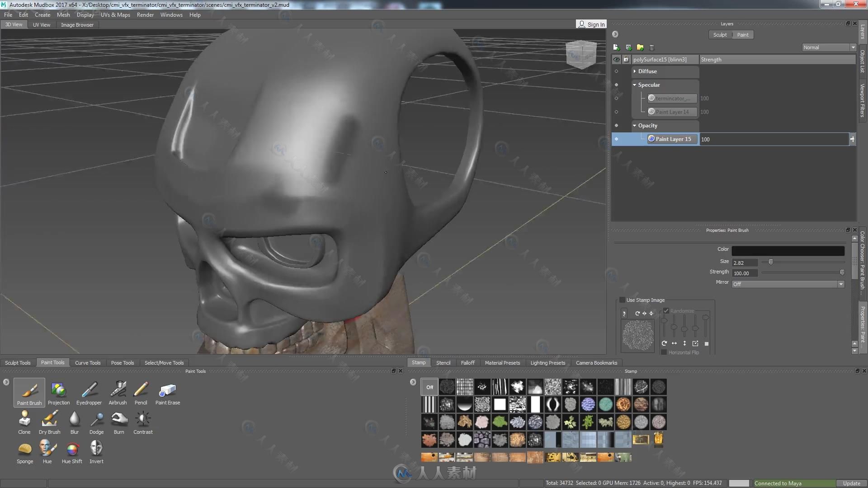Adjust the brush Size slider
The height and width of the screenshot is (488, 868).
coord(771,262)
